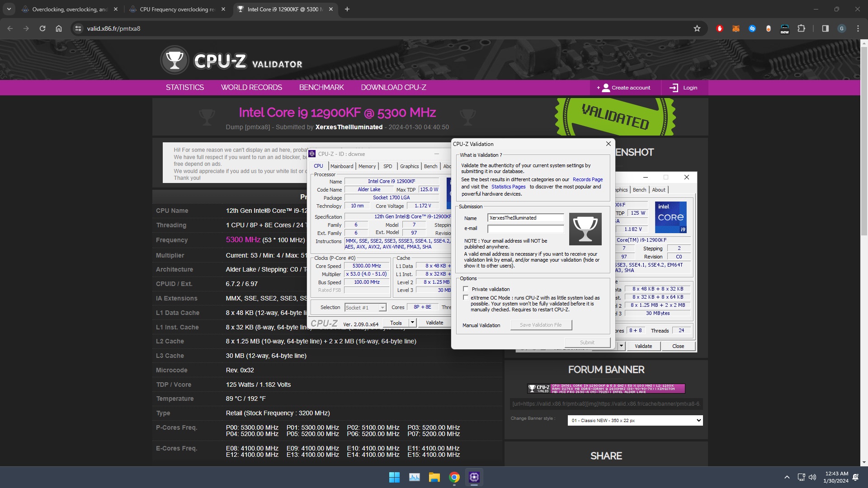
Task: Click the browser forward arrow
Action: pos(26,28)
